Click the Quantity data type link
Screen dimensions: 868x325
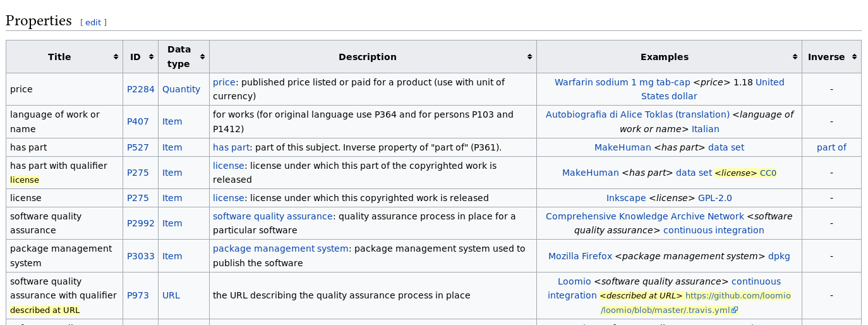point(181,89)
